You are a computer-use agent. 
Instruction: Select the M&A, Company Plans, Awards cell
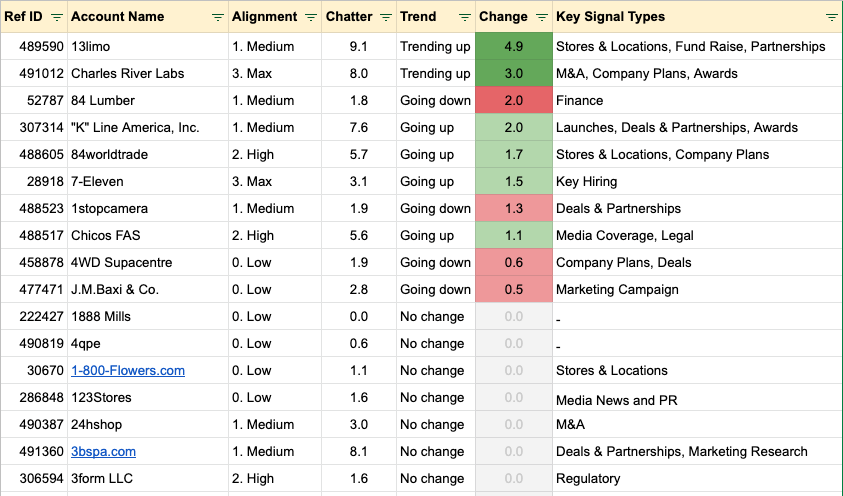(x=697, y=74)
